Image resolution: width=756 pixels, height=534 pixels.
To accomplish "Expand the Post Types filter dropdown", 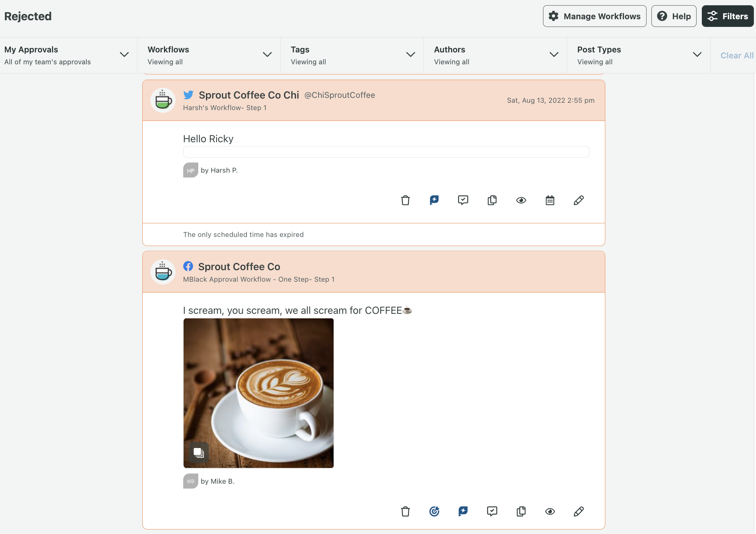I will click(x=639, y=55).
